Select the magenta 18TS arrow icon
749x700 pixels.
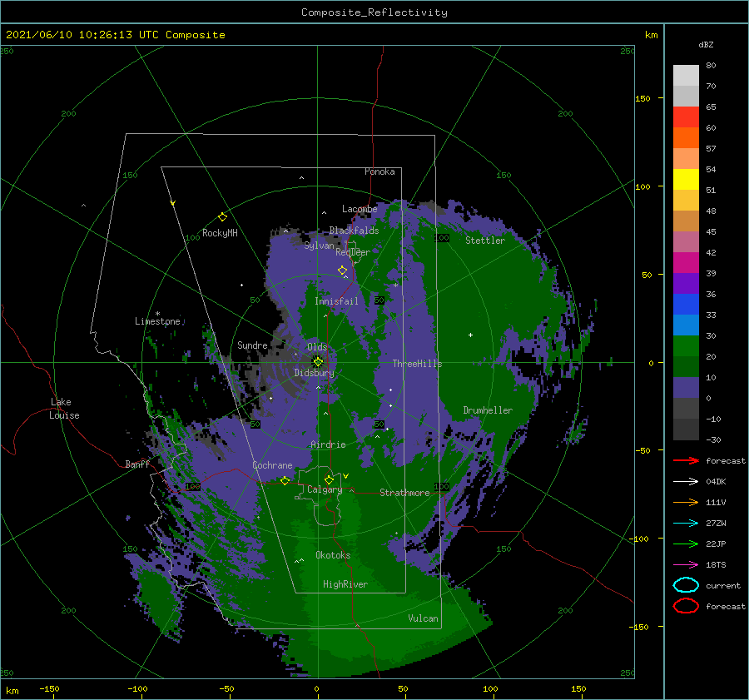686,565
